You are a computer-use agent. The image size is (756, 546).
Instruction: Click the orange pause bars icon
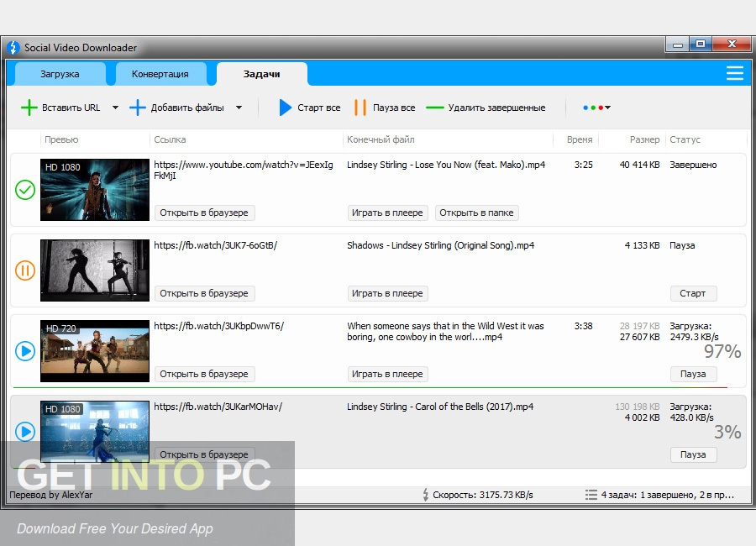360,108
